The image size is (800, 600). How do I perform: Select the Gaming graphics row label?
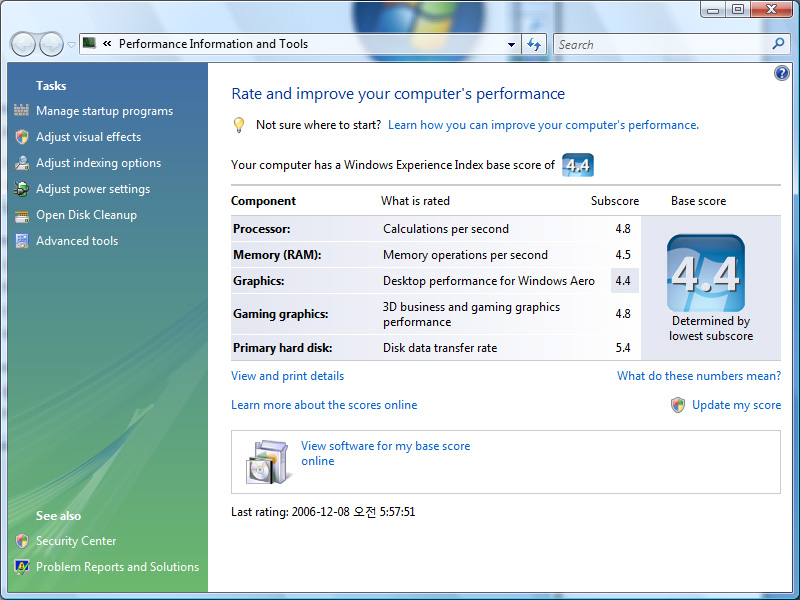pos(281,314)
